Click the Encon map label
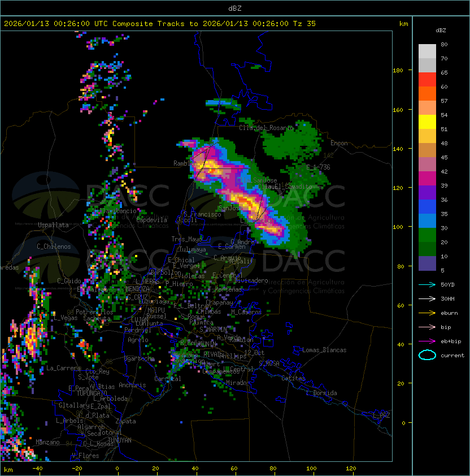This screenshot has width=470, height=476. pos(339,143)
